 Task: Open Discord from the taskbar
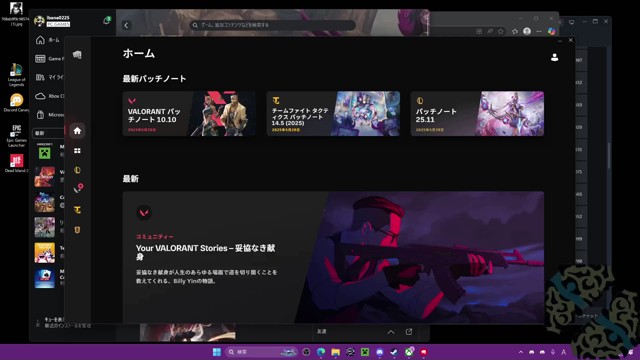coord(380,352)
